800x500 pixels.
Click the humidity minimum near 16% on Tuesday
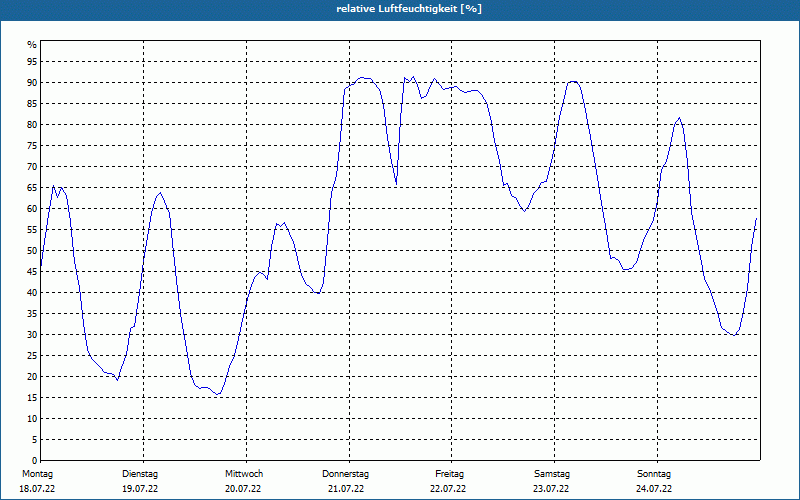click(x=217, y=394)
